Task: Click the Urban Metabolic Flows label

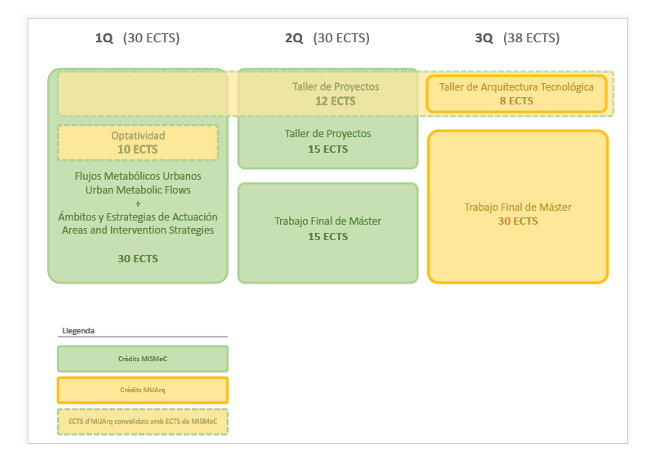Action: click(138, 190)
